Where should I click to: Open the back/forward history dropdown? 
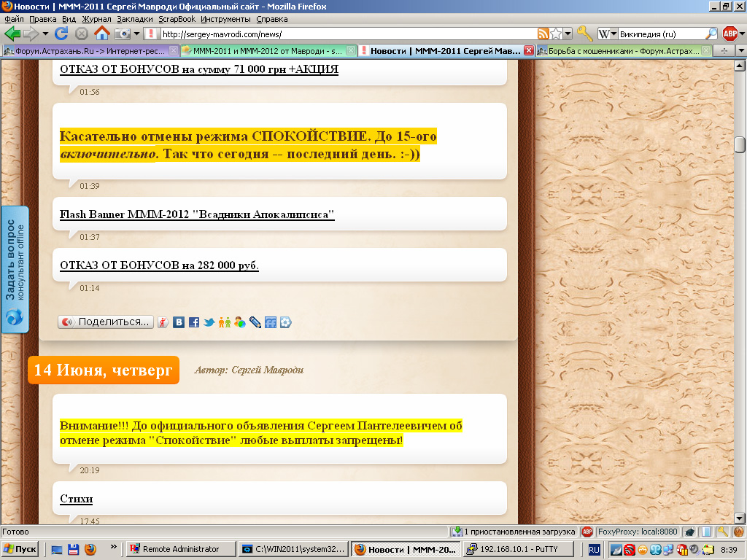45,34
